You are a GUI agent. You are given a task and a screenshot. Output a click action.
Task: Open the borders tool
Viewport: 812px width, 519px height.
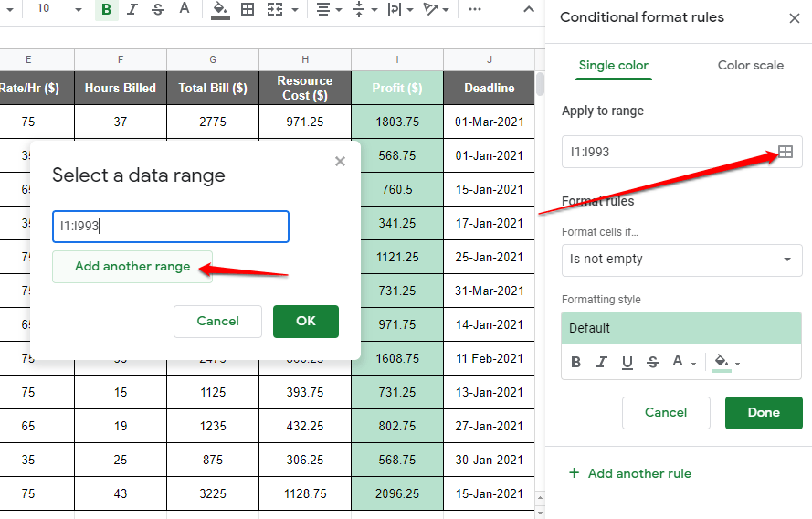(248, 9)
